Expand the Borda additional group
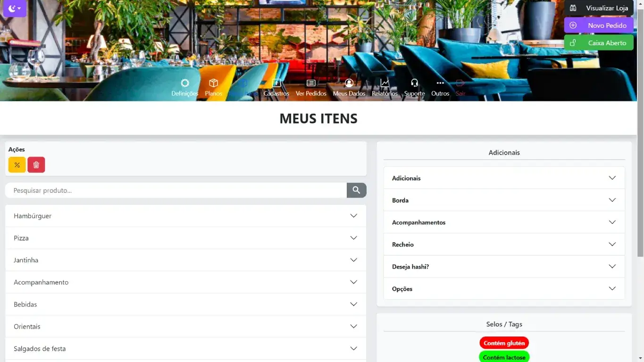The width and height of the screenshot is (644, 362). (x=504, y=200)
